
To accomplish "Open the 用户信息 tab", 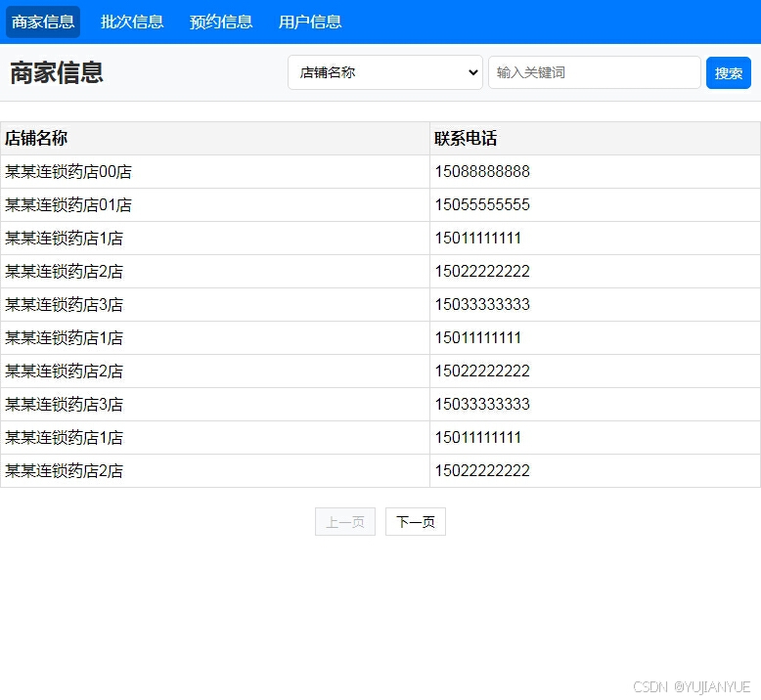I will click(x=310, y=22).
